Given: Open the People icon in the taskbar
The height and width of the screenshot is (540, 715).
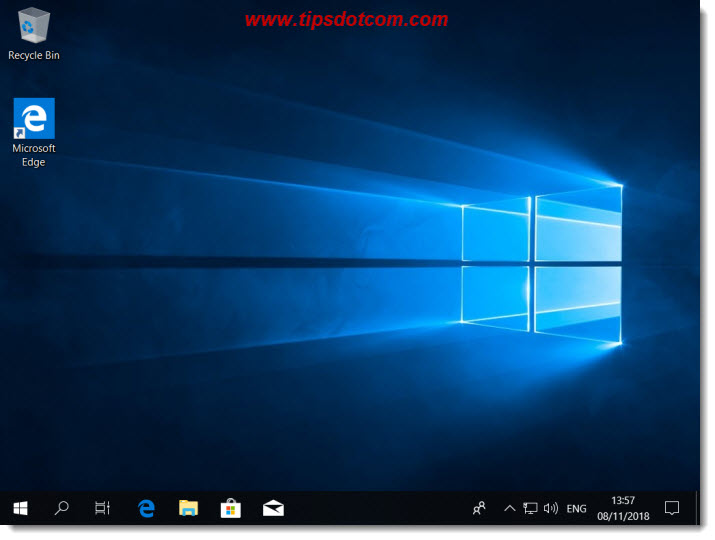Looking at the screenshot, I should [x=479, y=508].
